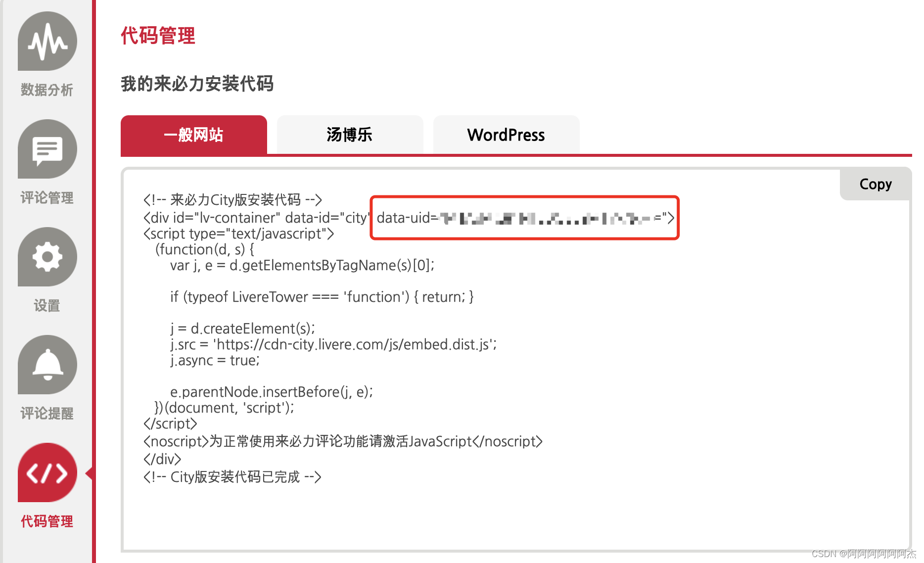Click the 来必力City版安装代码 comment line
Screen dimensions: 924x563
click(232, 200)
